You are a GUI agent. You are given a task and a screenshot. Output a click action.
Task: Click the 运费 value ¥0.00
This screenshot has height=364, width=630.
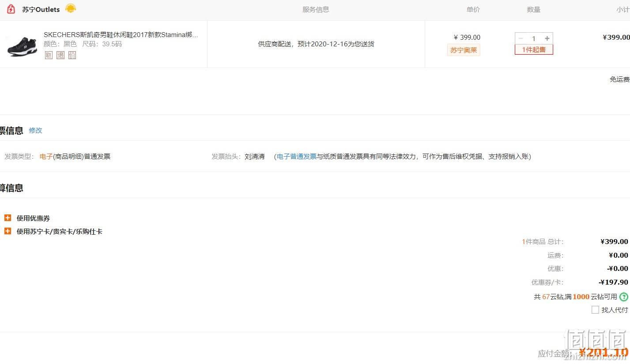click(x=618, y=255)
